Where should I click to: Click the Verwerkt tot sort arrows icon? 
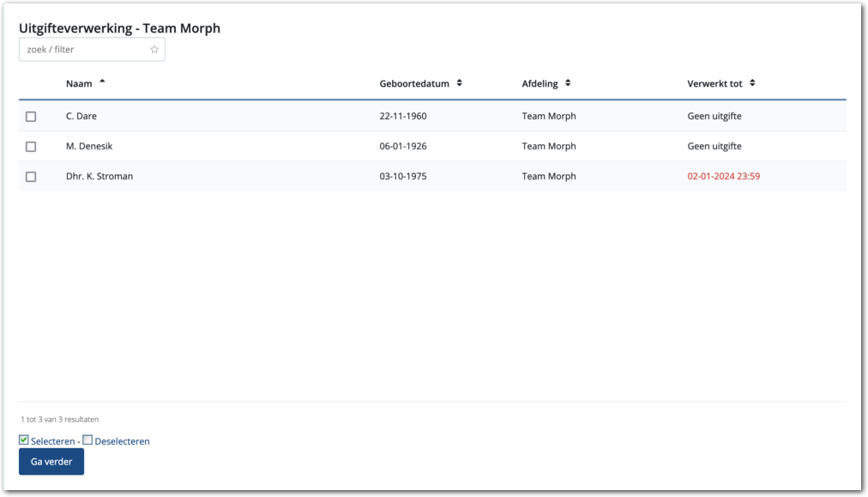click(x=752, y=83)
